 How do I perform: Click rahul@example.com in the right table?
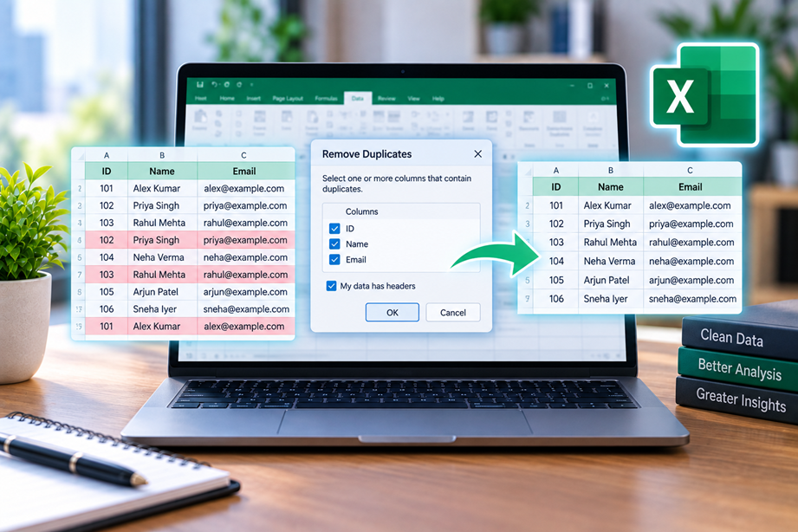pyautogui.click(x=691, y=243)
